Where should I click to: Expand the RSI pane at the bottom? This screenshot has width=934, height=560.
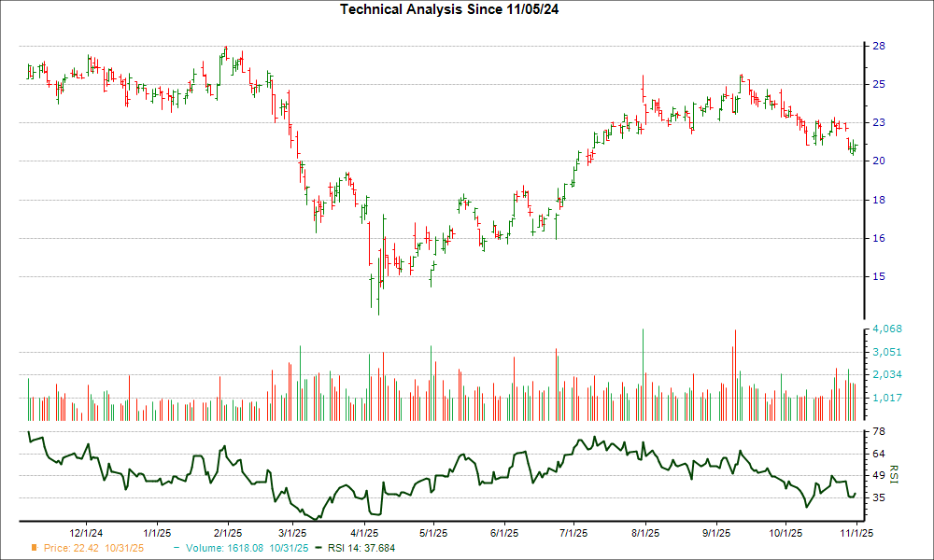coord(439,471)
